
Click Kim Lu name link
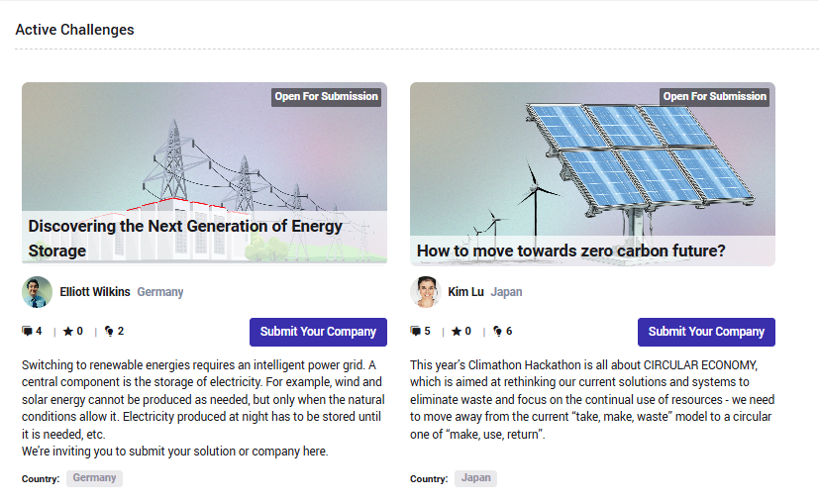pos(465,292)
